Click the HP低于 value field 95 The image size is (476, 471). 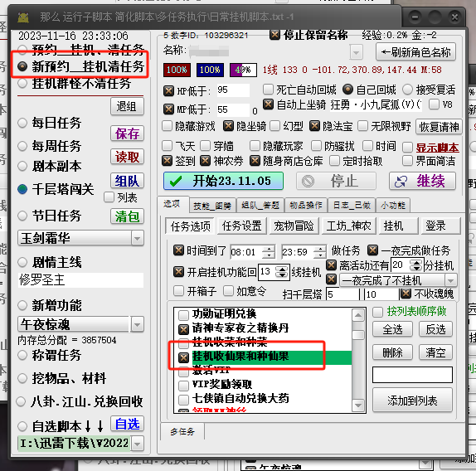click(233, 90)
